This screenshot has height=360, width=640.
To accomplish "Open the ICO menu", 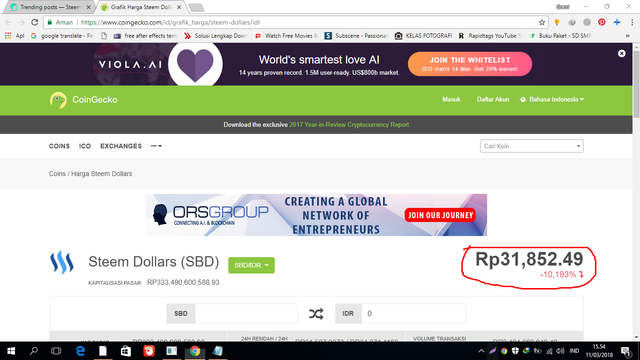I will (85, 146).
